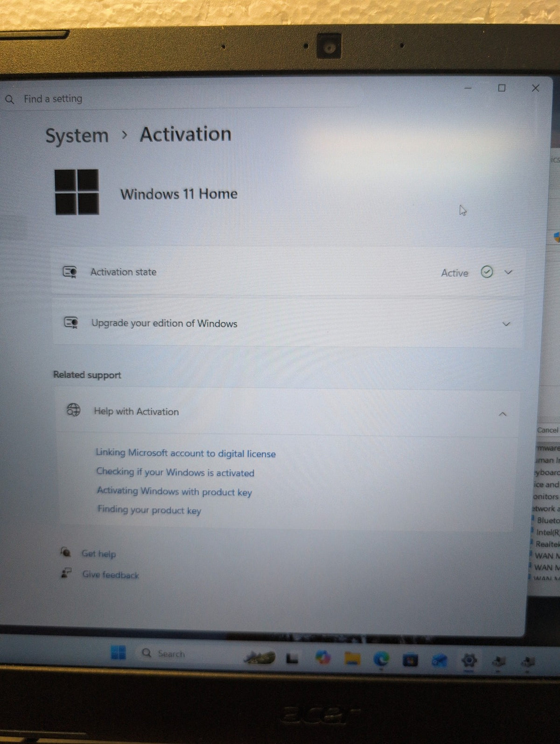560x744 pixels.
Task: Click the Windows logo beside Windows 11 Home
Action: [x=77, y=192]
